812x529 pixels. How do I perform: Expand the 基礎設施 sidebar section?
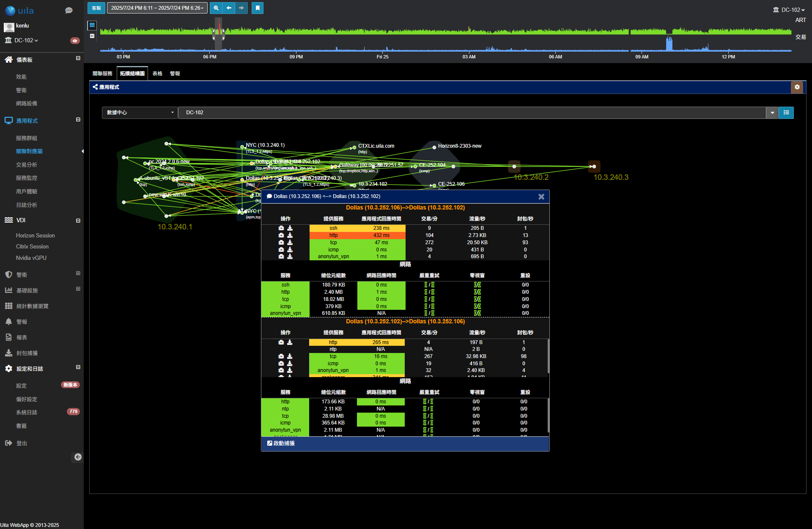(78, 289)
